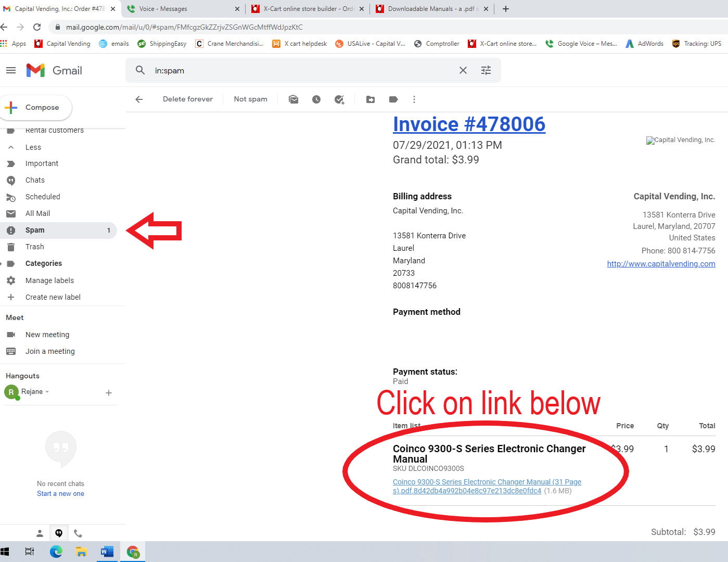The height and width of the screenshot is (562, 728).
Task: Open Manage labels settings
Action: point(49,280)
